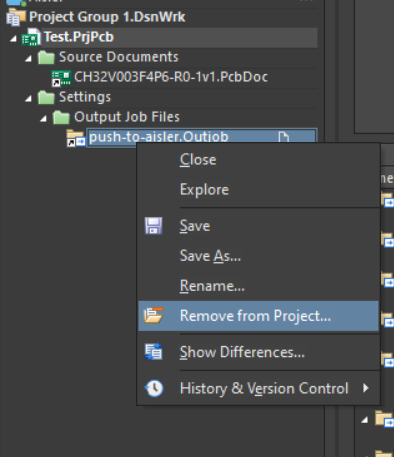Click the Project Group workspace icon
The image size is (394, 457).
[x=16, y=17]
